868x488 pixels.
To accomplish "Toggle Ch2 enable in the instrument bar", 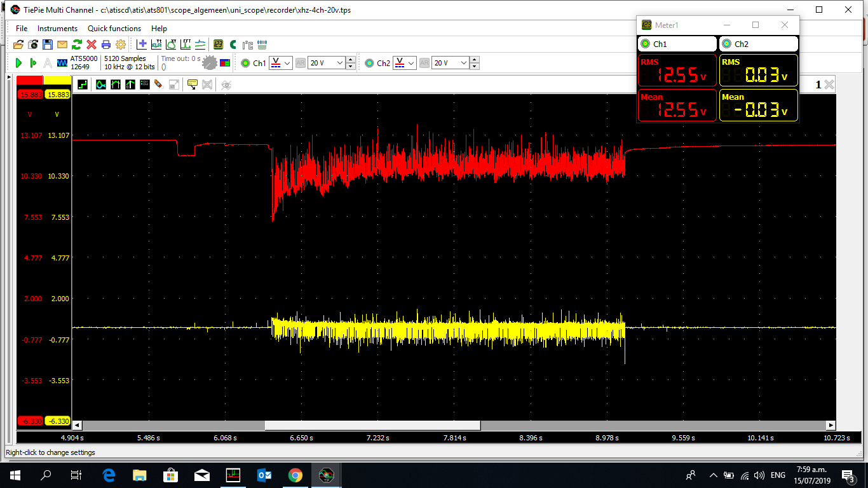I will 369,63.
